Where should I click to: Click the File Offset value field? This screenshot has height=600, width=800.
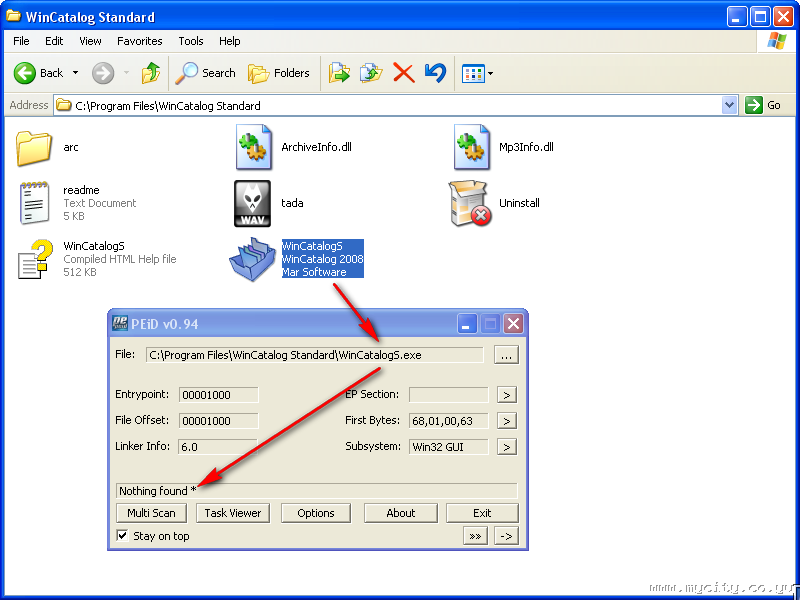219,421
